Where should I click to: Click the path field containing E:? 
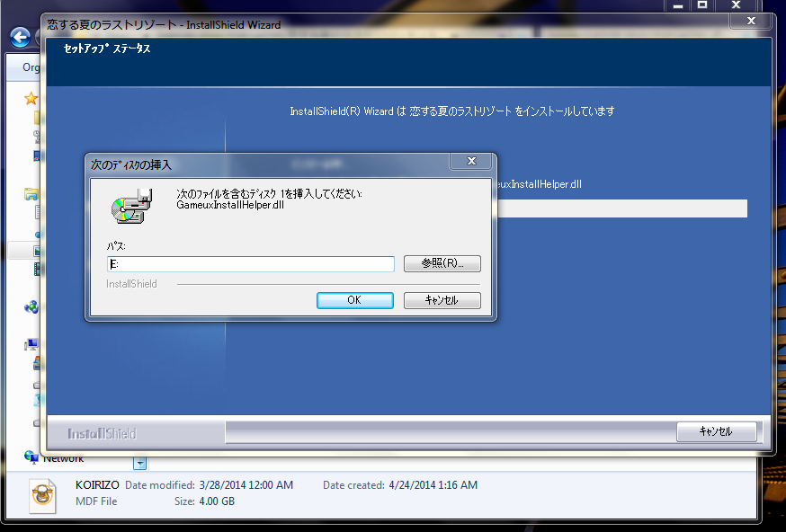(250, 264)
